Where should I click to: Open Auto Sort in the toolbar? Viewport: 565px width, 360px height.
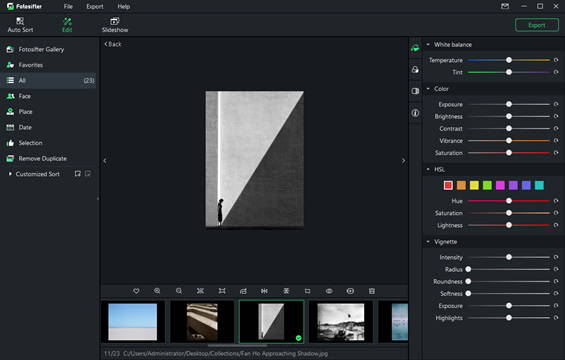tap(20, 25)
